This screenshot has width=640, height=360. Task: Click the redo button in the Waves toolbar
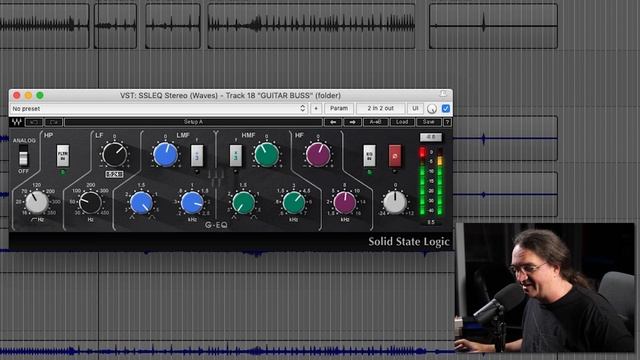pyautogui.click(x=54, y=122)
